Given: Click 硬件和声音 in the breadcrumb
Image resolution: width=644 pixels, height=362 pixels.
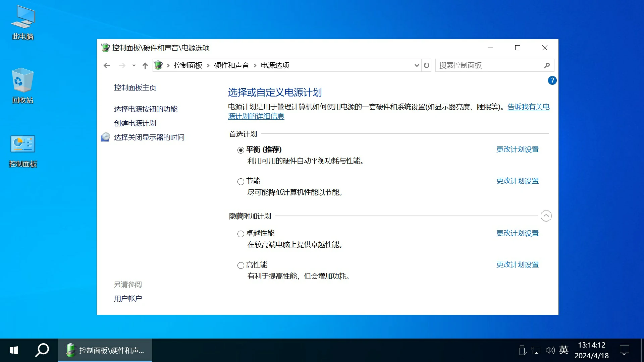Looking at the screenshot, I should [231, 65].
